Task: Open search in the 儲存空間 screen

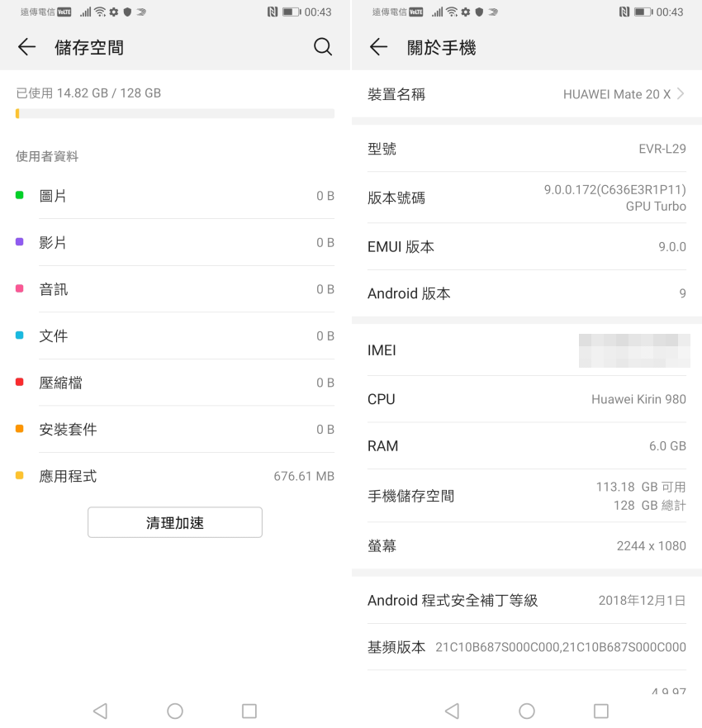Action: coord(322,47)
